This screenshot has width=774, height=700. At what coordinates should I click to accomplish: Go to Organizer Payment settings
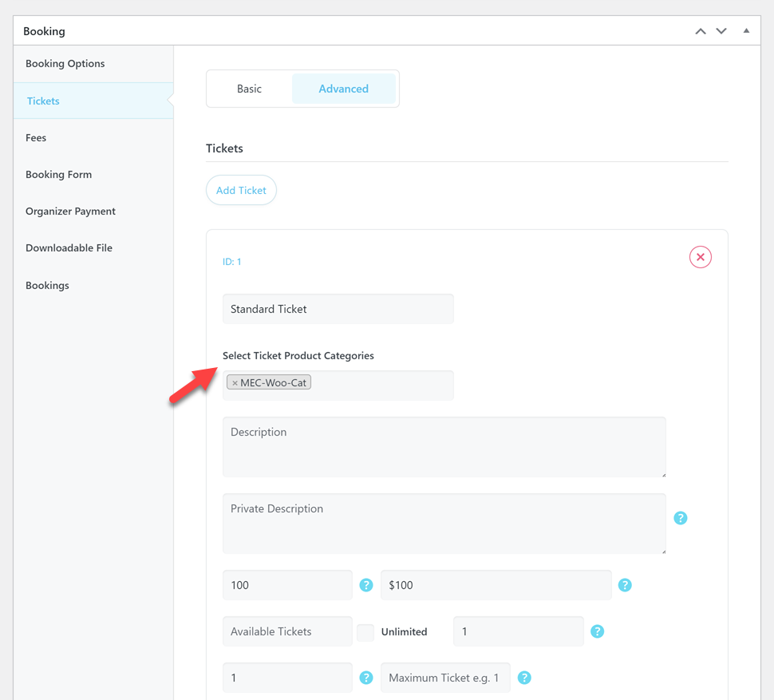[x=70, y=212]
